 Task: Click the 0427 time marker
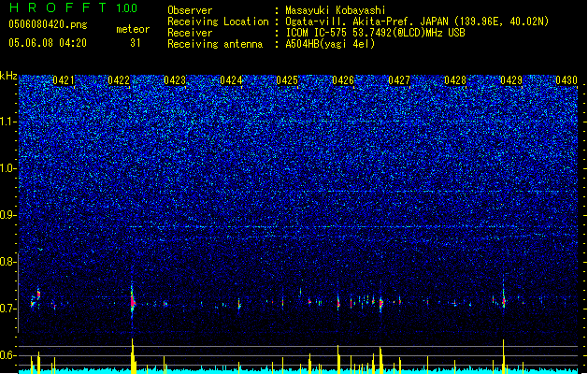coord(399,80)
